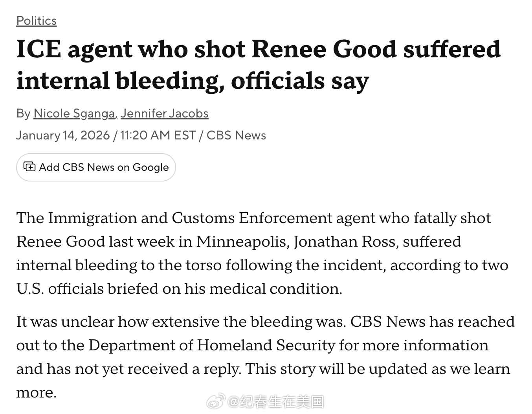Open the Politics section link
This screenshot has width=532, height=414.
37,21
